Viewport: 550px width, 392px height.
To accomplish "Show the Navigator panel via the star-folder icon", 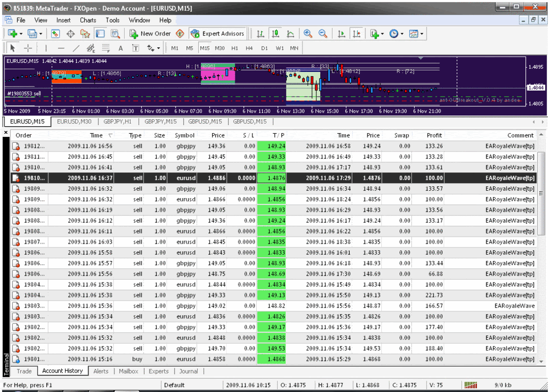I will (x=85, y=34).
